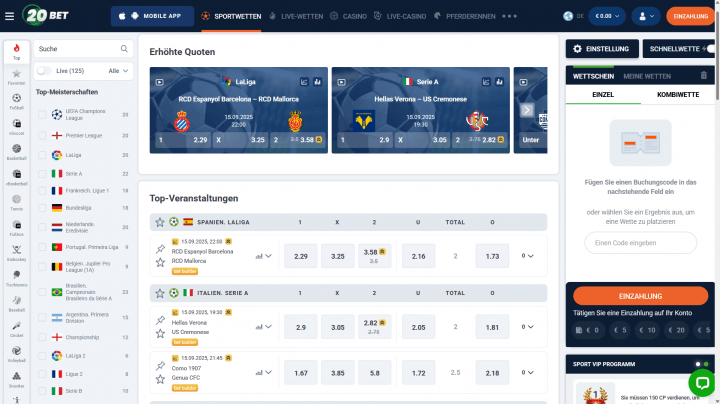Open the € 0.00 balance dropdown
Viewport: 720px width, 404px height.
click(x=607, y=16)
